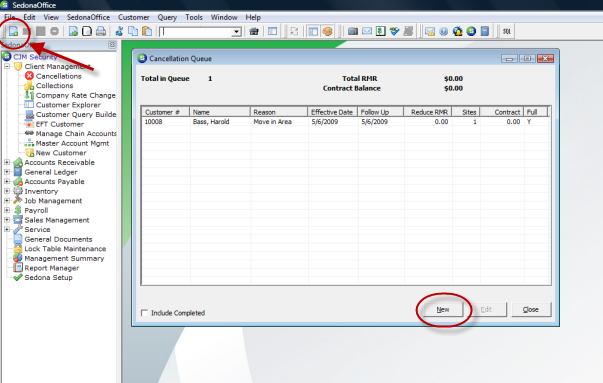Click the Copy icon in toolbar

coord(133,31)
